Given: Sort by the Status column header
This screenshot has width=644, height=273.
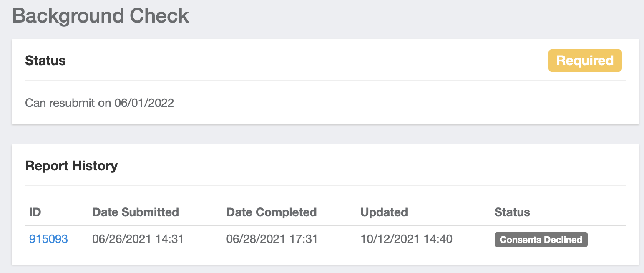Looking at the screenshot, I should click(x=512, y=212).
